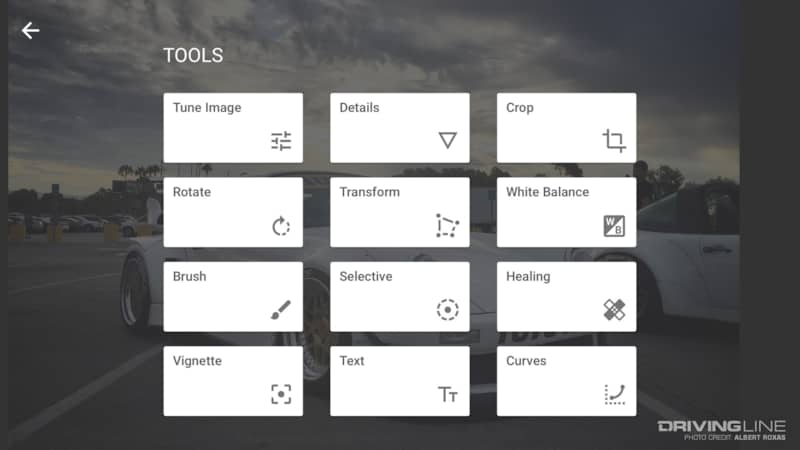Click the TOOLS heading
The image size is (800, 450).
click(193, 55)
